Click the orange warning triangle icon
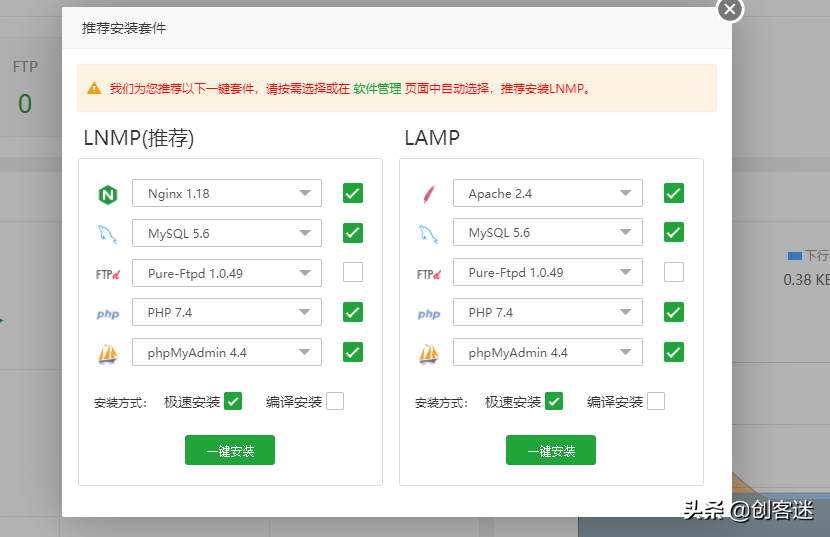This screenshot has height=537, width=830. 94,88
